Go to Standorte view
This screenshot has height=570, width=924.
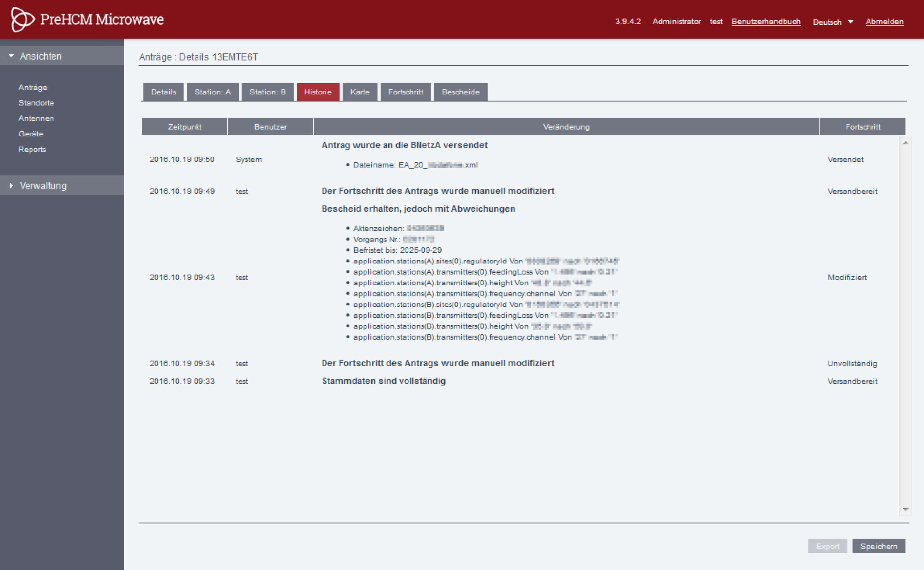pyautogui.click(x=36, y=103)
